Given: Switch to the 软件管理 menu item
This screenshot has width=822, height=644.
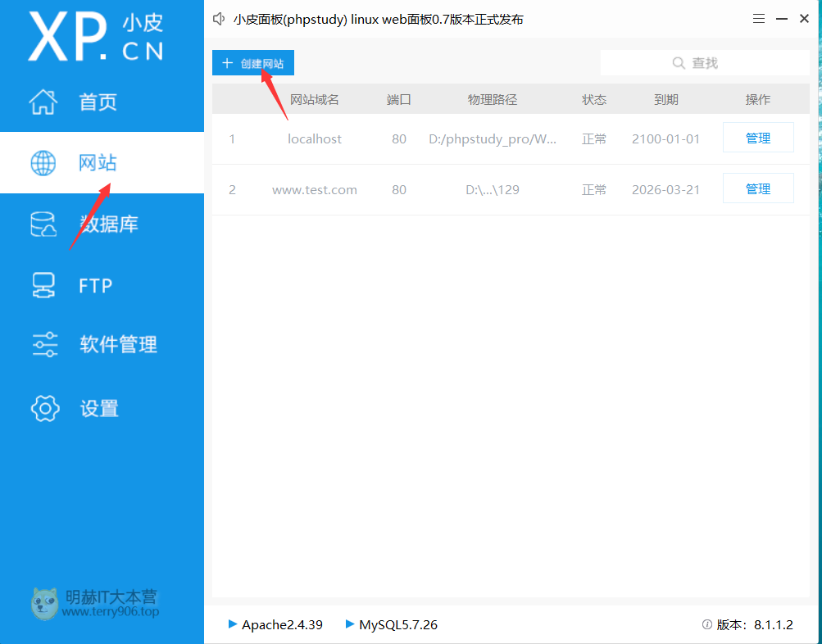Looking at the screenshot, I should (x=102, y=344).
